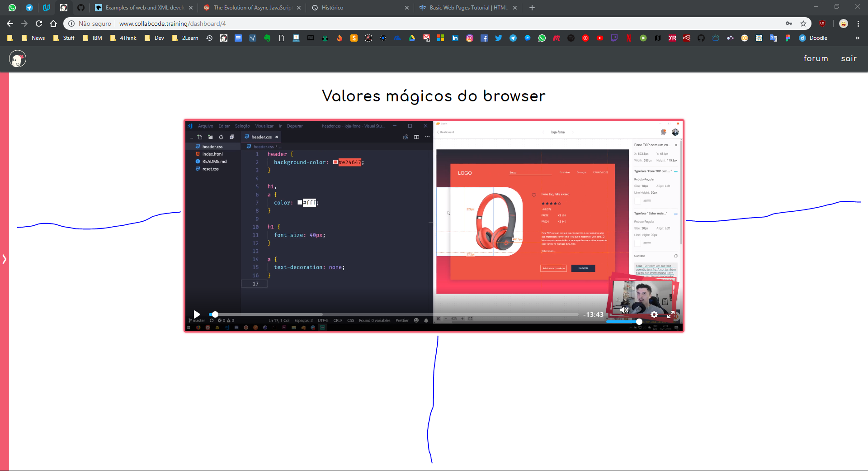Open the Spotify bookmark
This screenshot has height=471, width=868.
point(571,38)
